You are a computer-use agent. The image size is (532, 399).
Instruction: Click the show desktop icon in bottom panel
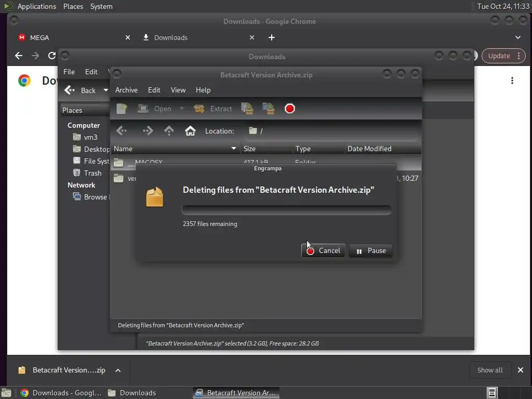pos(6,393)
